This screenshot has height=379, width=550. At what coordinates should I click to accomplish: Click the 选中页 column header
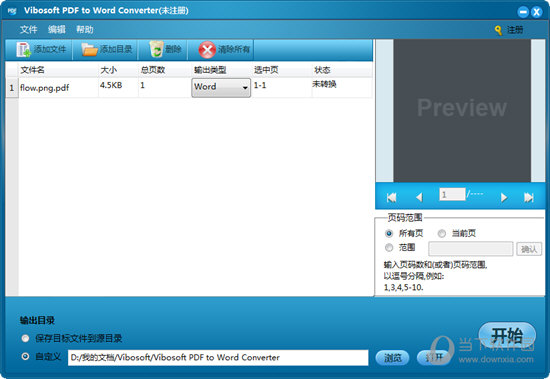[282, 70]
